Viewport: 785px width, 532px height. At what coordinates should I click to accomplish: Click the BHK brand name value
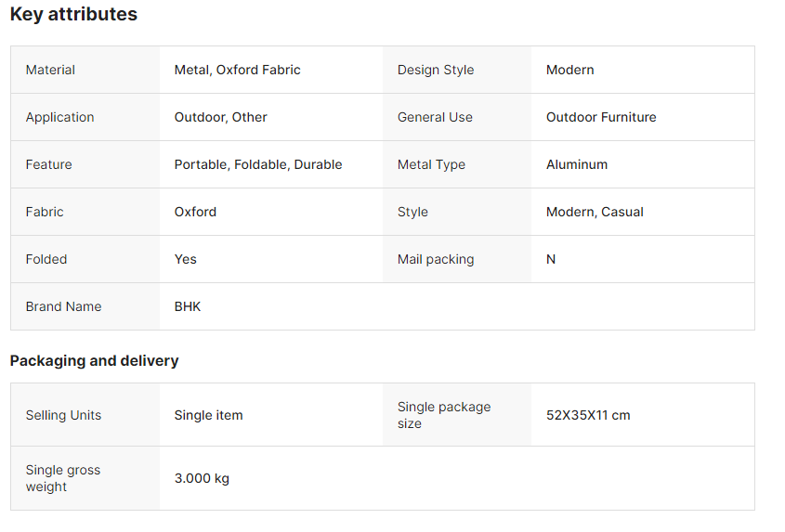pyautogui.click(x=187, y=306)
